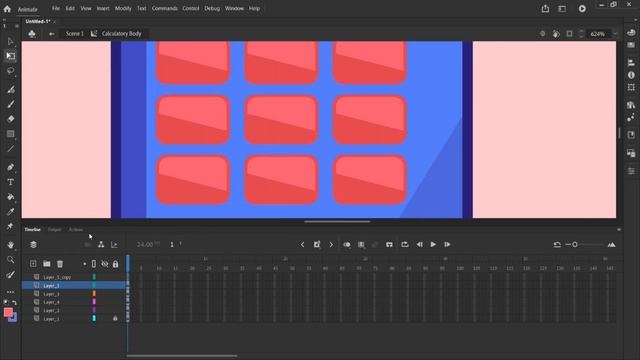Select the Hand tool
Viewport: 640px width, 360px height.
pos(11,245)
